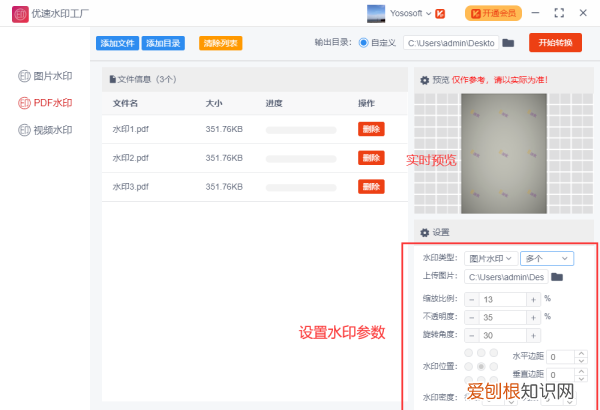Viewport: 600px width, 410px height.
Task: Open the 图片水印 sidebar section
Action: pos(45,76)
